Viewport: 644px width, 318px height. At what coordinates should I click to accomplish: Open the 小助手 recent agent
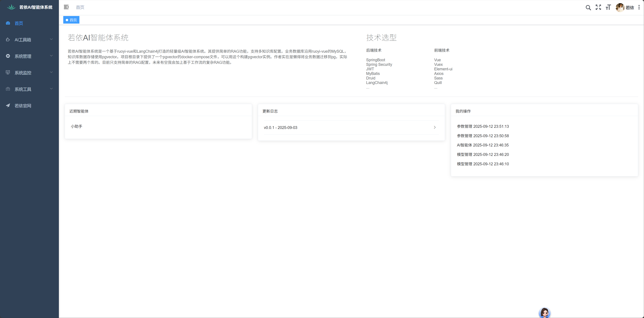(77, 126)
